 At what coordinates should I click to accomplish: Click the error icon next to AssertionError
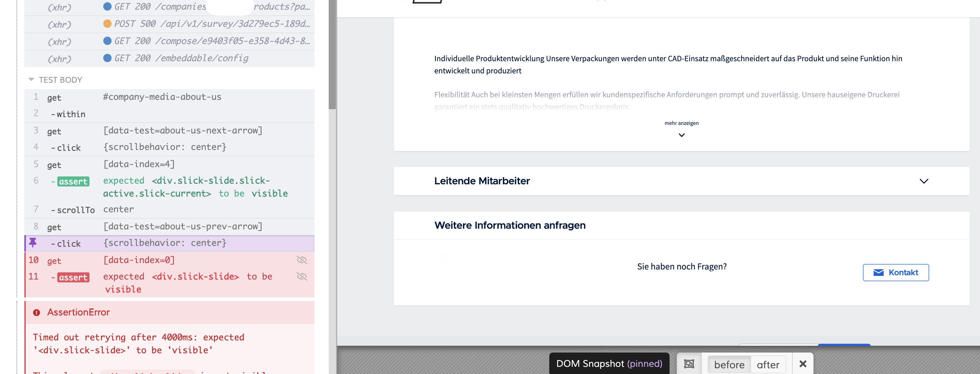click(37, 312)
